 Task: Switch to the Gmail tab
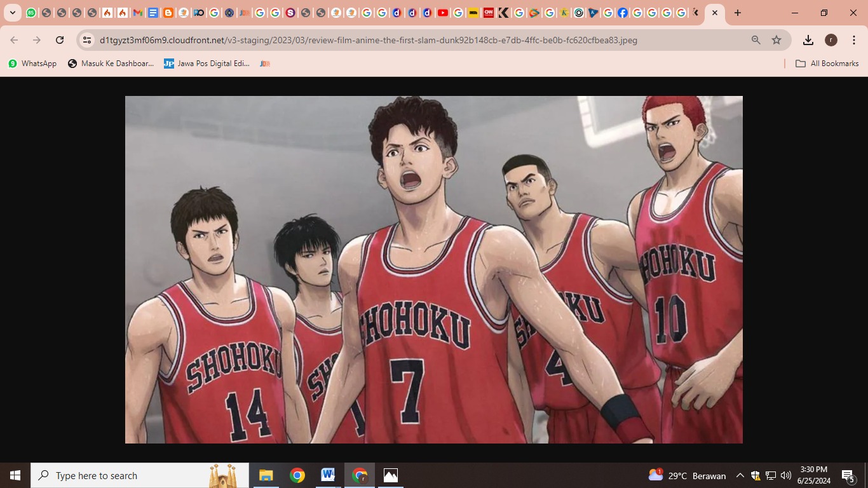point(137,13)
